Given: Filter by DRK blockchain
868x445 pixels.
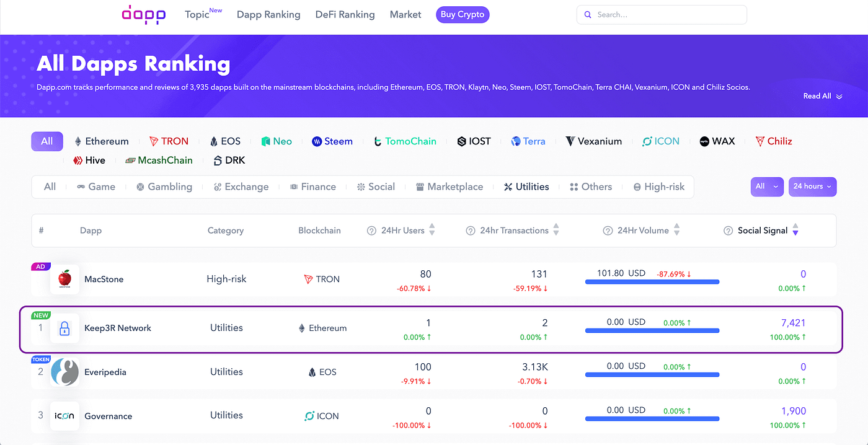Looking at the screenshot, I should pyautogui.click(x=229, y=161).
